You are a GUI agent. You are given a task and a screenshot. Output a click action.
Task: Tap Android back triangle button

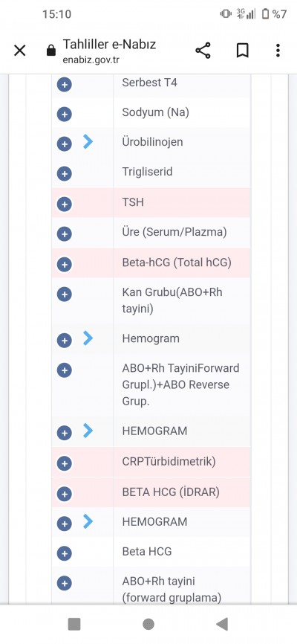pyautogui.click(x=222, y=624)
